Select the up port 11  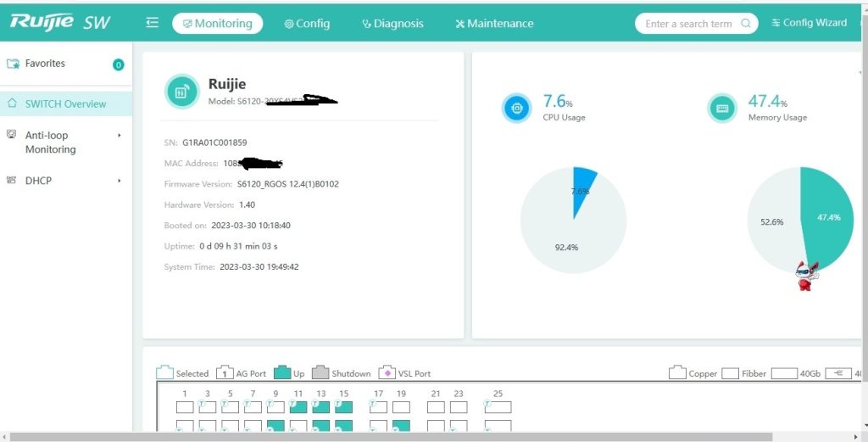(x=298, y=407)
